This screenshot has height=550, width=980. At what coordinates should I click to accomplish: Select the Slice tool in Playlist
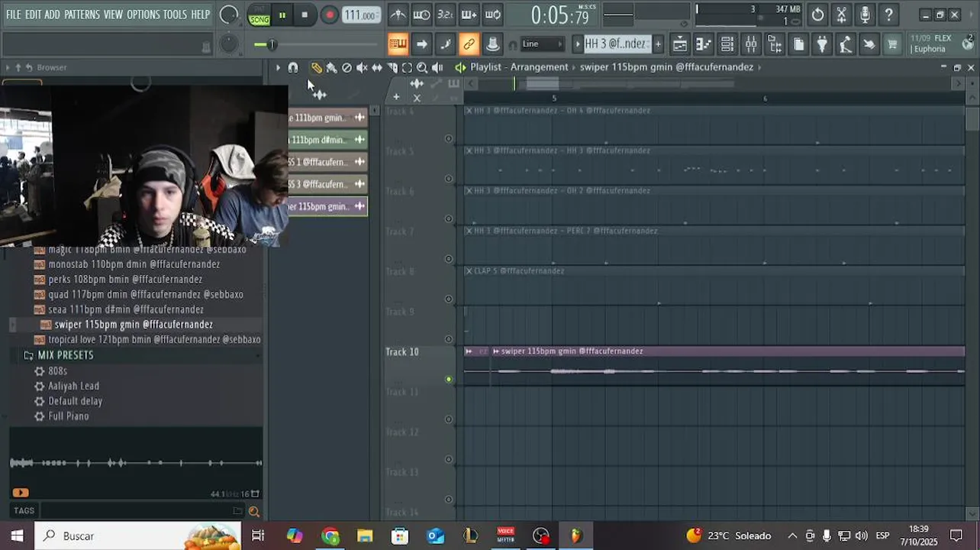tap(392, 68)
